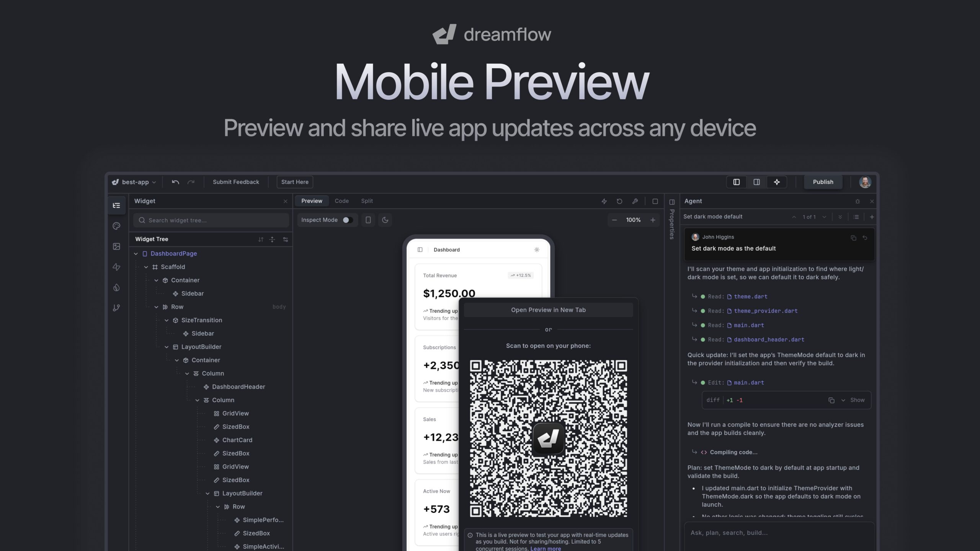This screenshot has height=551, width=980.
Task: Click the wrench icon in the preview toolbar
Action: click(635, 201)
